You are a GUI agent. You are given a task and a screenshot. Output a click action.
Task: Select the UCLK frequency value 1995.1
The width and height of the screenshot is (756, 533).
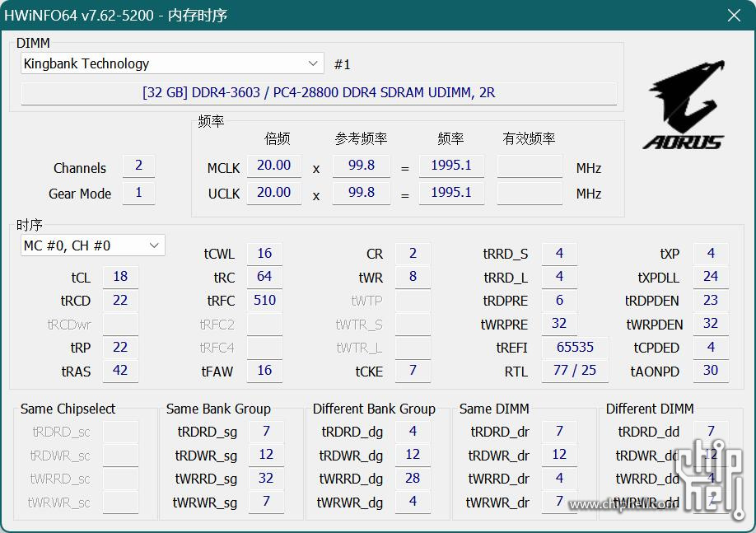click(451, 193)
